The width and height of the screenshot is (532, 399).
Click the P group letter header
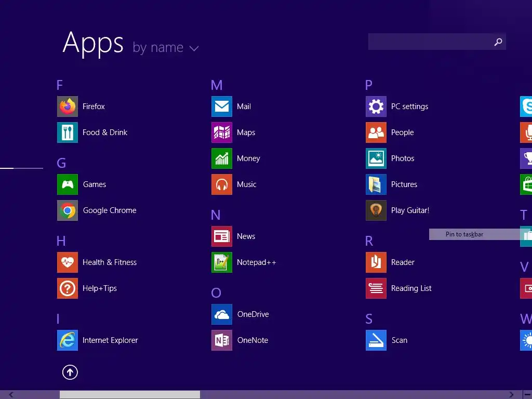pyautogui.click(x=369, y=85)
